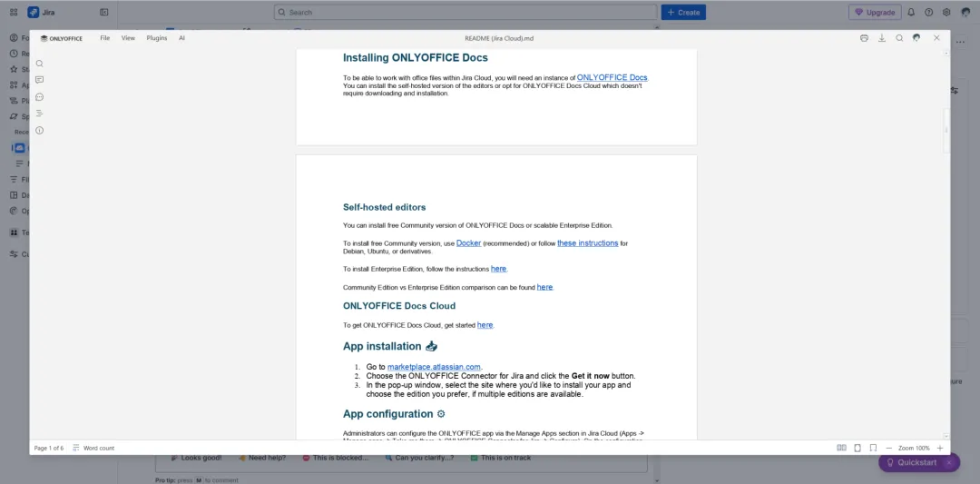Image resolution: width=980 pixels, height=484 pixels.
Task: Open the File menu
Action: coord(105,38)
